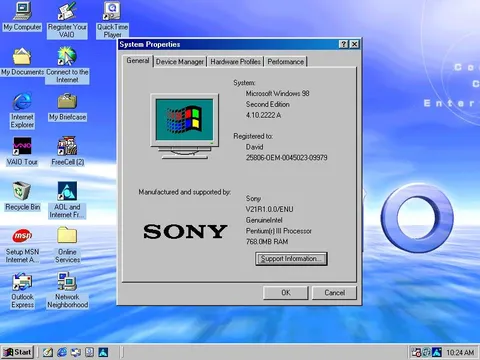The width and height of the screenshot is (480, 360).
Task: Click the middle system tray icon
Action: (x=427, y=352)
